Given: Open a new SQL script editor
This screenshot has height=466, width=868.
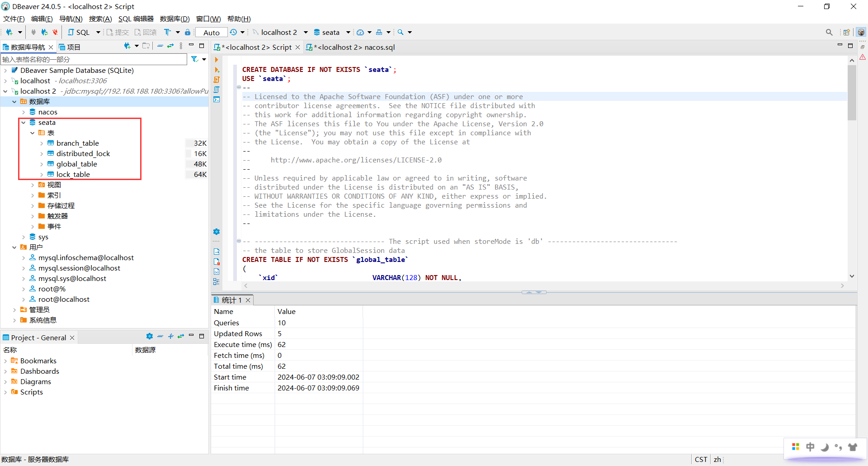Looking at the screenshot, I should [x=79, y=32].
